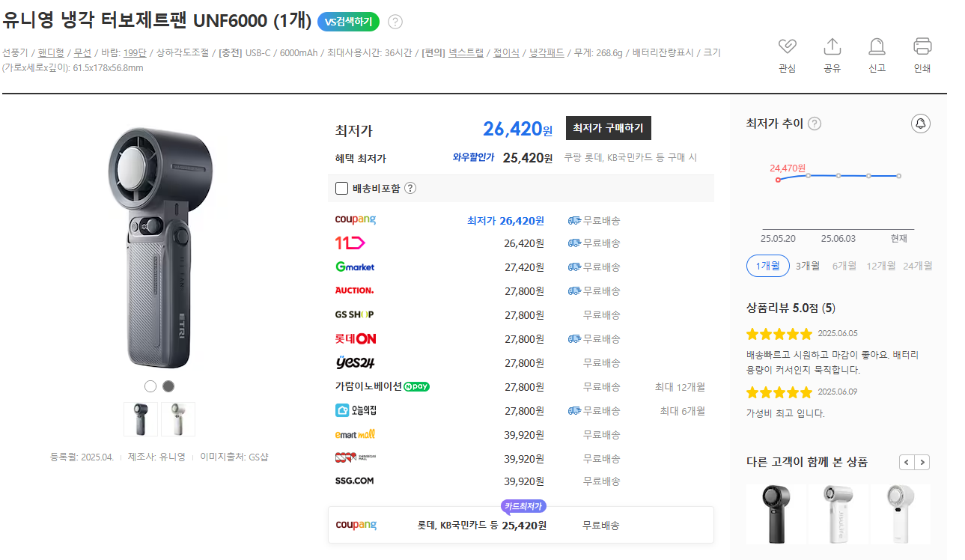Viewport: 965px width, 560px height.
Task: Open review starting with 배송빠르고 시원하고
Action: [832, 362]
